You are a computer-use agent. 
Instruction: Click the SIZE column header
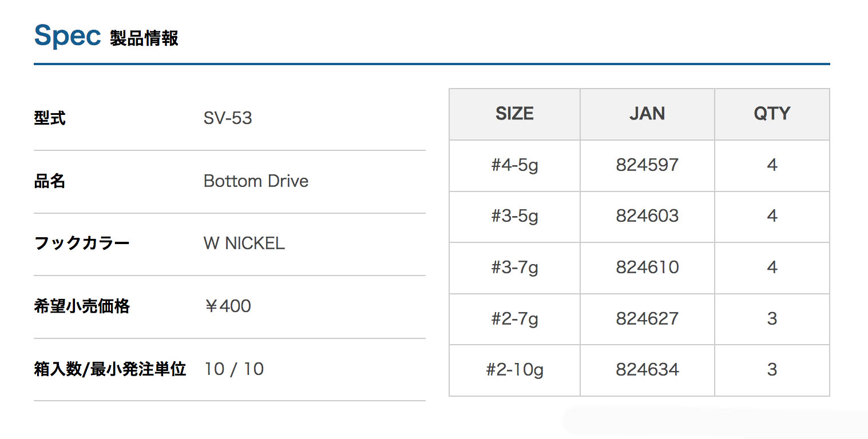tap(514, 114)
